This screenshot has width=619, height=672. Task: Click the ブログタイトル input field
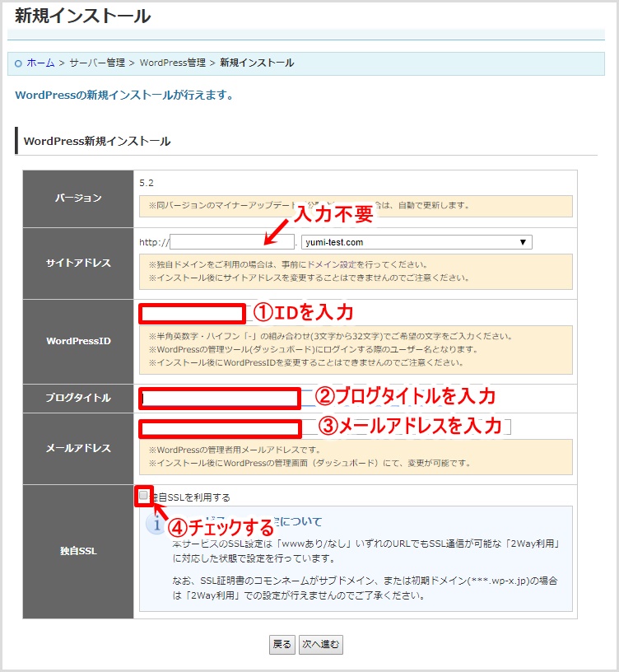[220, 399]
